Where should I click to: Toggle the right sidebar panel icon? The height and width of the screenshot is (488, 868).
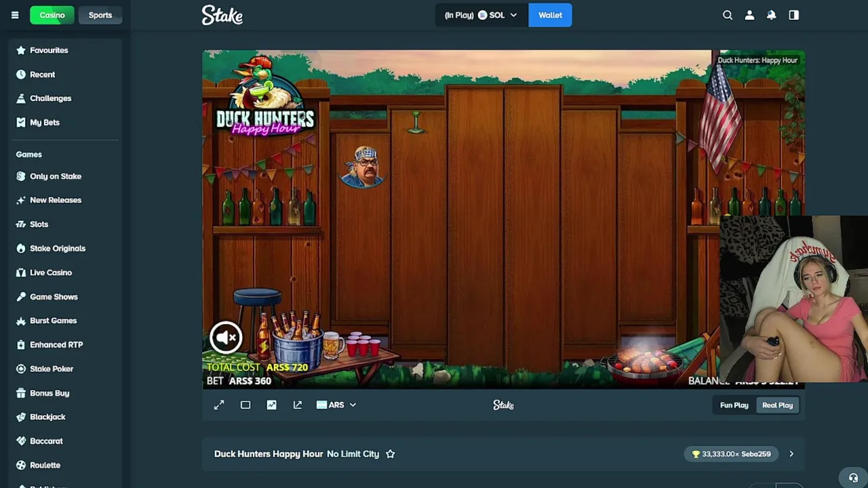tap(793, 15)
